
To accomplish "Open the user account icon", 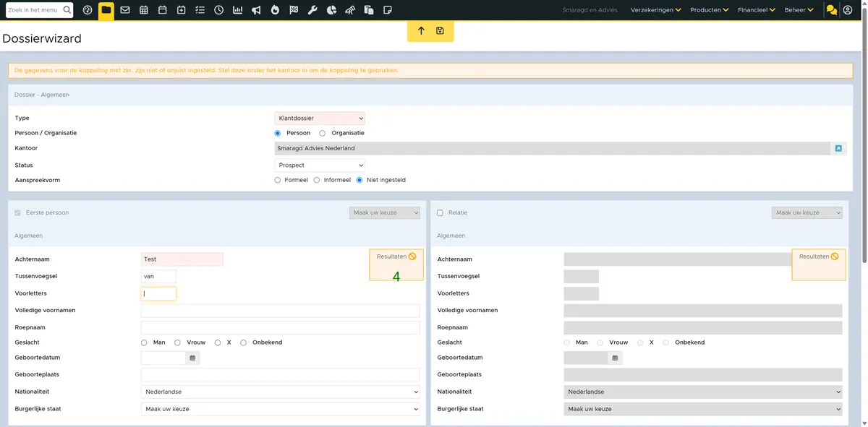I will point(848,10).
